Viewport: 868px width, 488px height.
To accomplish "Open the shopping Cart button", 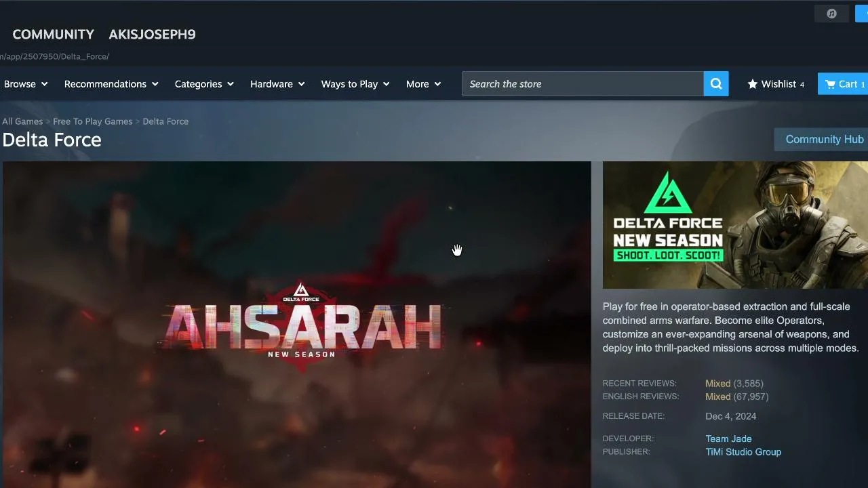I will coord(843,84).
